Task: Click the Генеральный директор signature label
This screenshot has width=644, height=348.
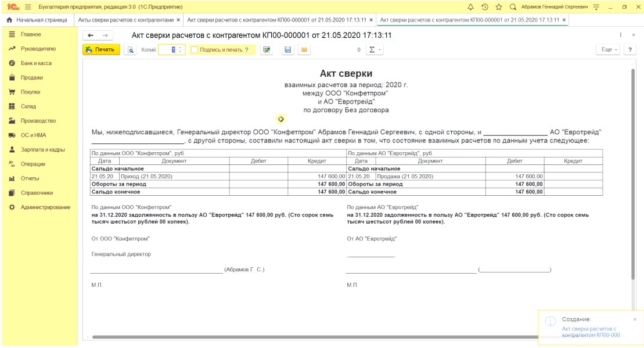Action: tap(121, 254)
